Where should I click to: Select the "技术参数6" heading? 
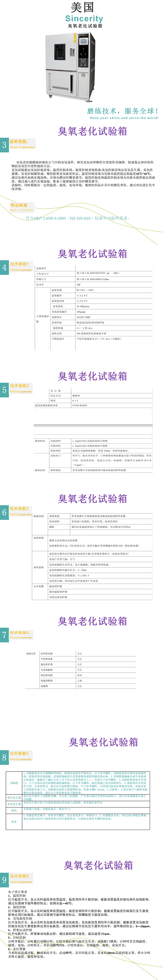click(19, 876)
